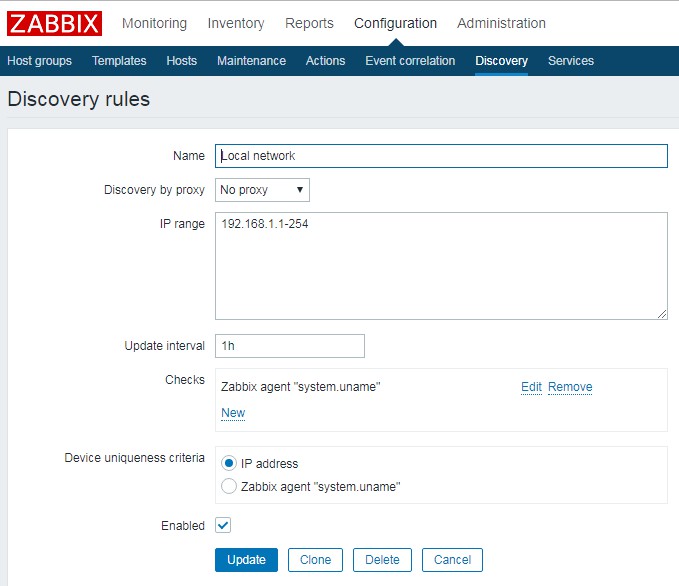Open the Reports menu
The width and height of the screenshot is (679, 586).
(309, 23)
